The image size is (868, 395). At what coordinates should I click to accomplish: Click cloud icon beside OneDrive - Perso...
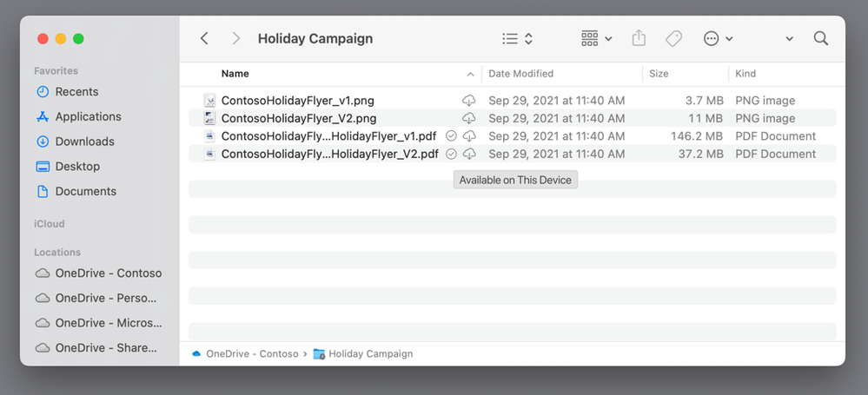tap(43, 298)
